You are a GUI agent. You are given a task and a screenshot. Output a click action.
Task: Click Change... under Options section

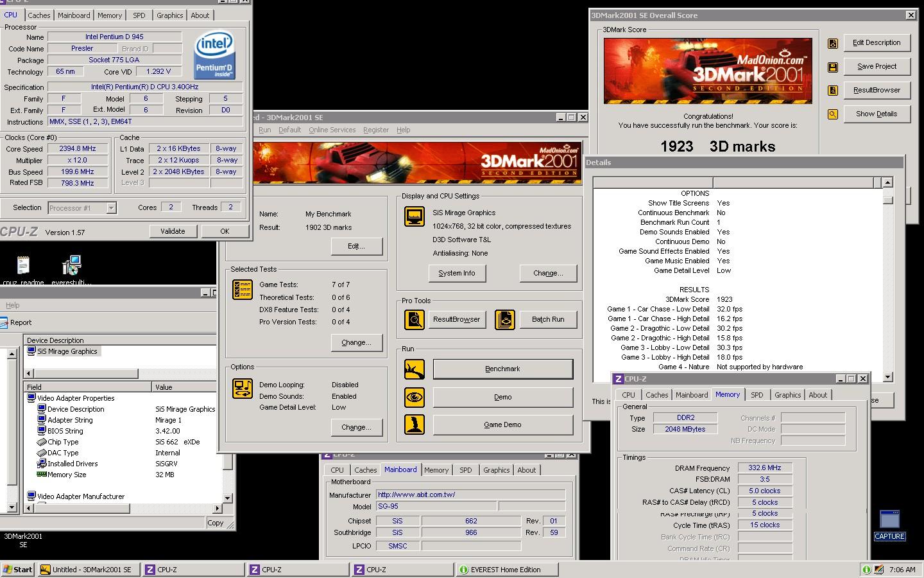point(356,427)
